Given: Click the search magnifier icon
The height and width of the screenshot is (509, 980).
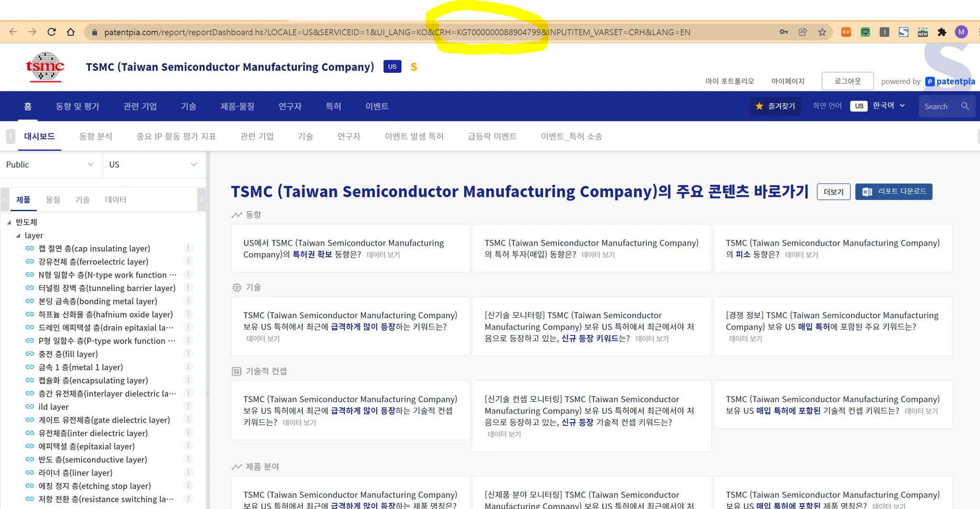Looking at the screenshot, I should tap(965, 106).
